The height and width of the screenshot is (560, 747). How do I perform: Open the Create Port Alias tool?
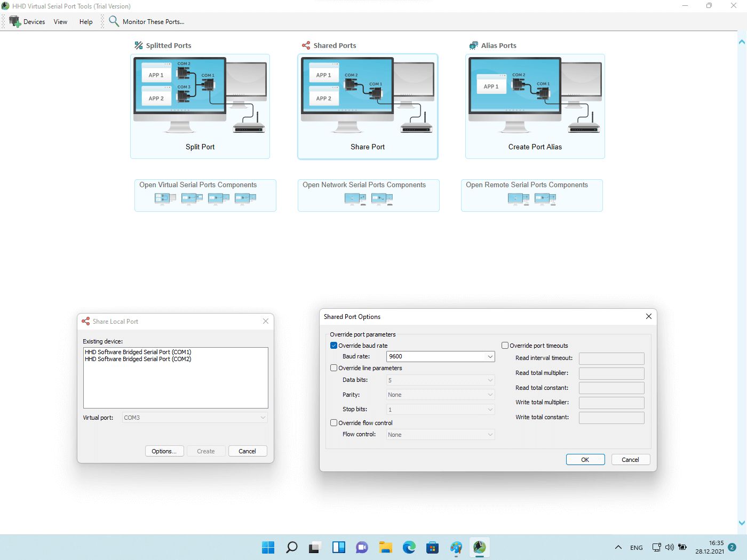(x=535, y=107)
